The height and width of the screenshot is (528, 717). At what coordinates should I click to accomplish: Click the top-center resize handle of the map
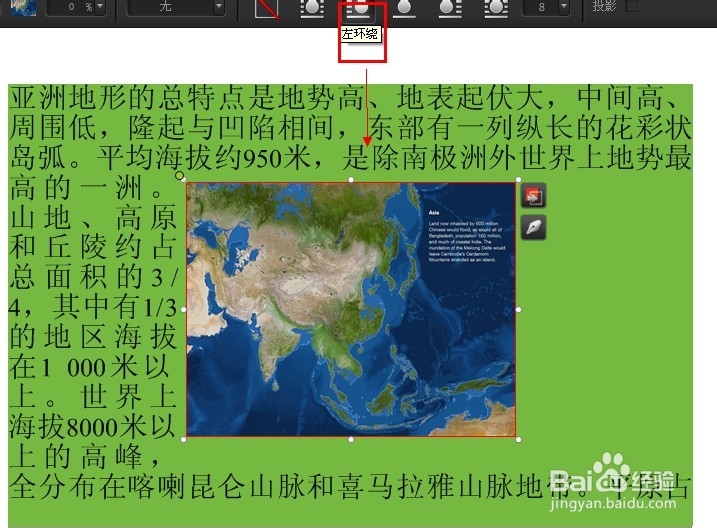(x=351, y=180)
